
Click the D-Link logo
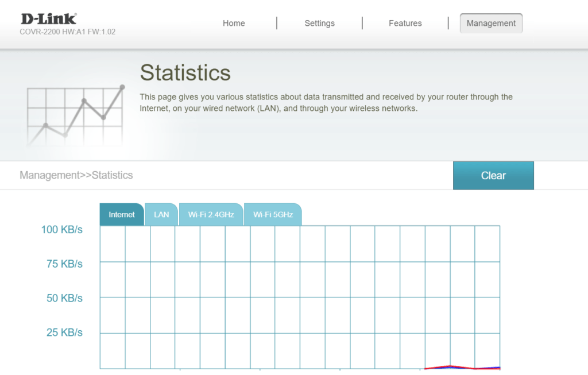coord(48,18)
